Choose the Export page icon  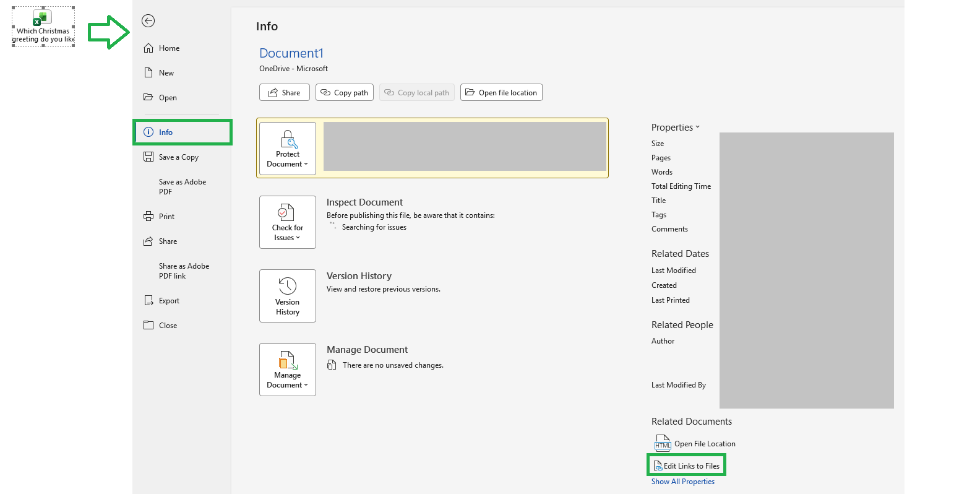[x=148, y=301]
